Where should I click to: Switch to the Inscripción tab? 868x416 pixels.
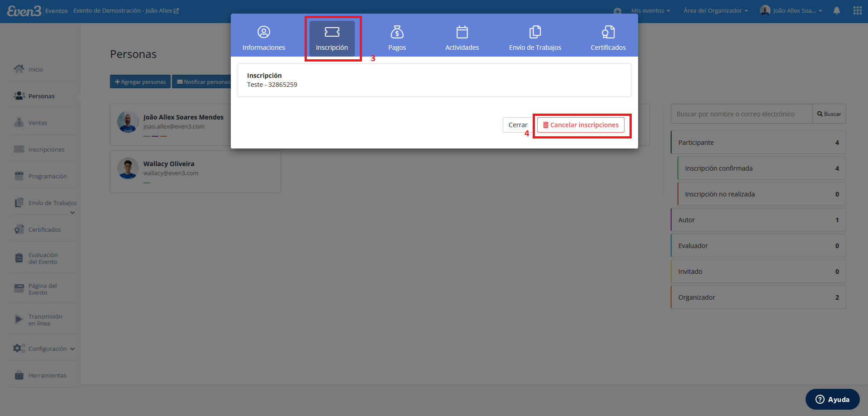(x=332, y=38)
